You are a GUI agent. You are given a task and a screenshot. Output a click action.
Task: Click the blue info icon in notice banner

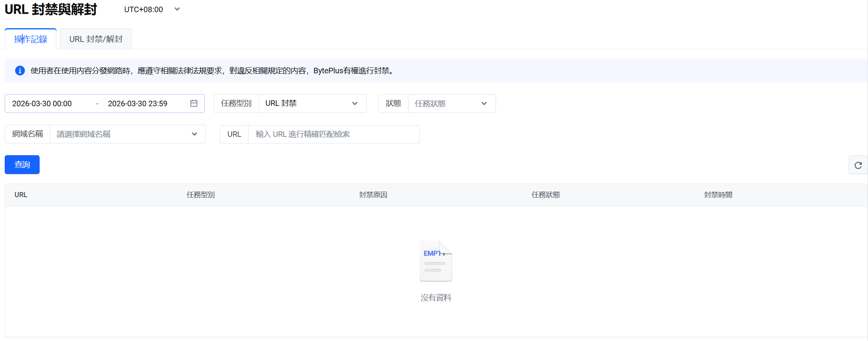(x=20, y=71)
